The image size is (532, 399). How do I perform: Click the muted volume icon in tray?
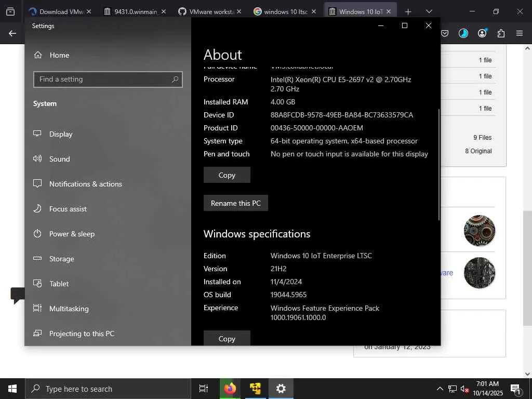[x=464, y=389]
